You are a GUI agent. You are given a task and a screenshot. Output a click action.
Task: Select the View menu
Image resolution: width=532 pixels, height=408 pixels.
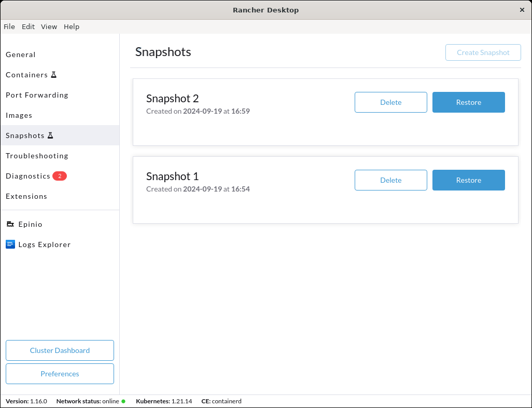49,26
